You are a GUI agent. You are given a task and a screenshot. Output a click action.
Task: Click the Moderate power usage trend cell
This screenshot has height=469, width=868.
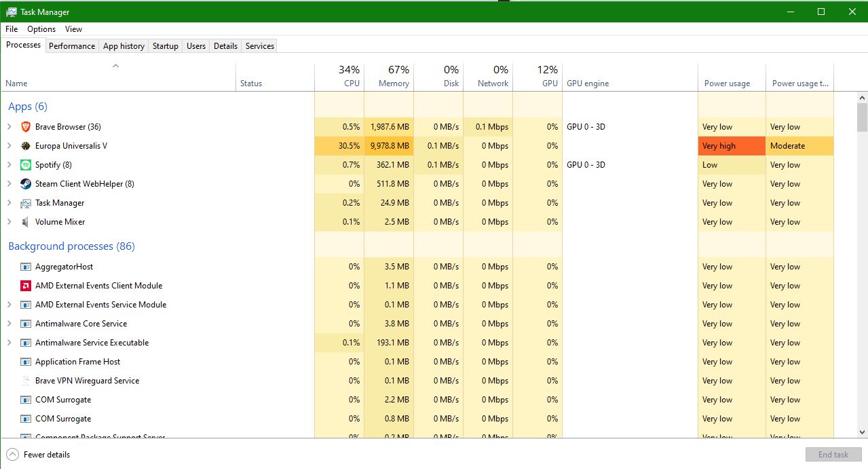(x=800, y=146)
